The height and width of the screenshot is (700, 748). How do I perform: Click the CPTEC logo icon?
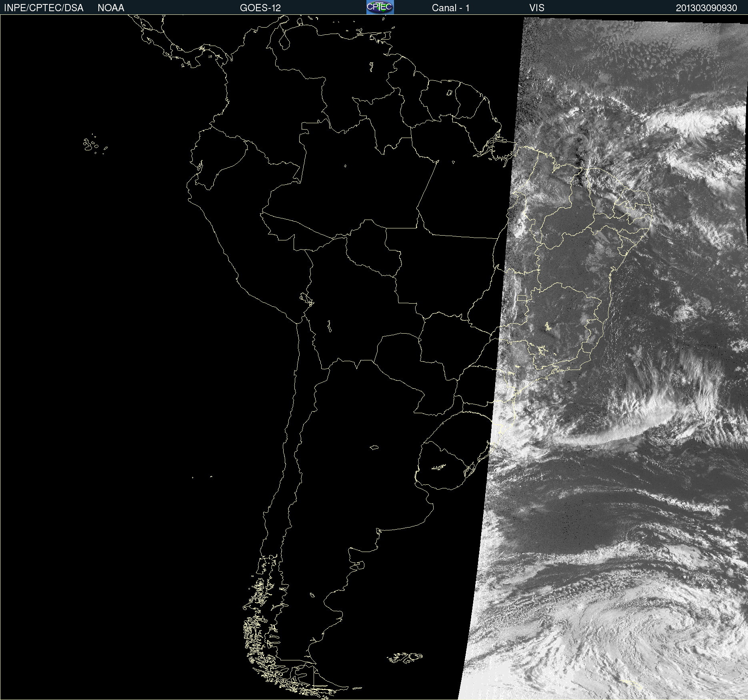380,7
